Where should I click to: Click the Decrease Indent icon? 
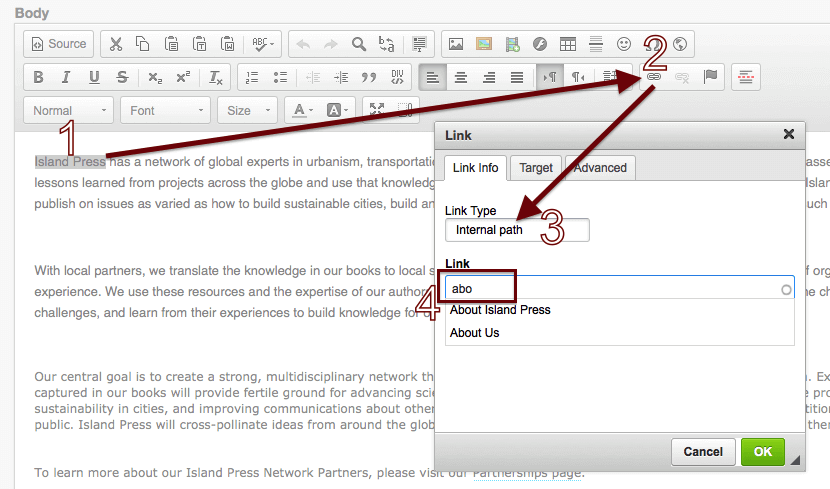tap(313, 77)
